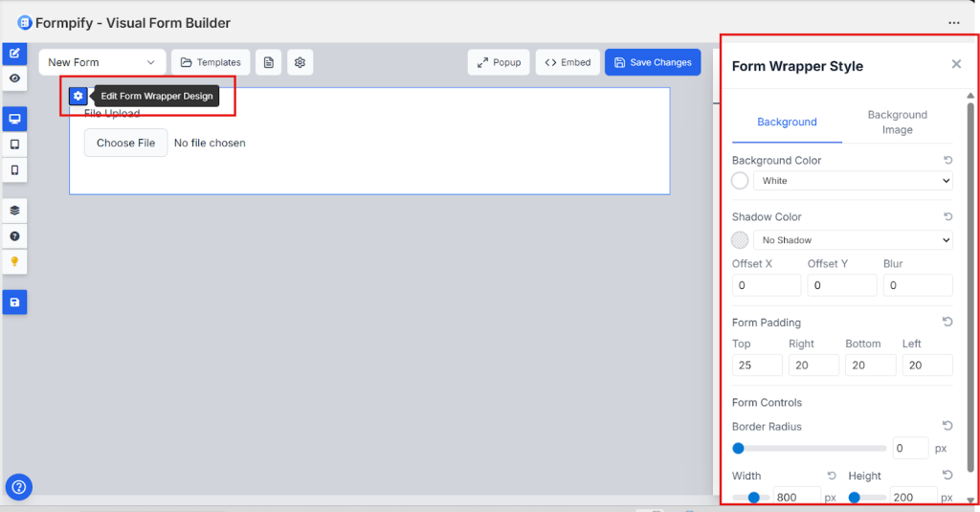Click the toolbar settings gear icon

(x=300, y=63)
